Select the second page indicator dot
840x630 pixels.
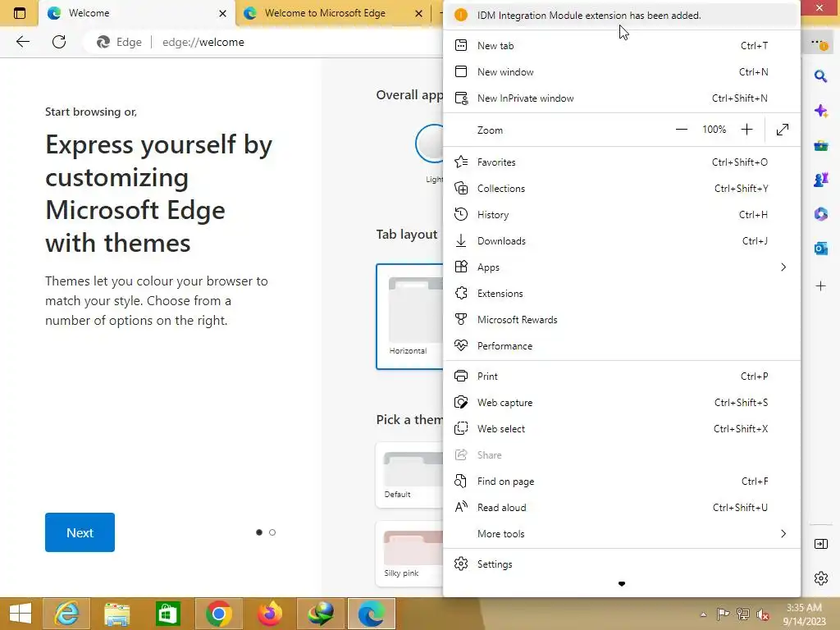(x=272, y=532)
